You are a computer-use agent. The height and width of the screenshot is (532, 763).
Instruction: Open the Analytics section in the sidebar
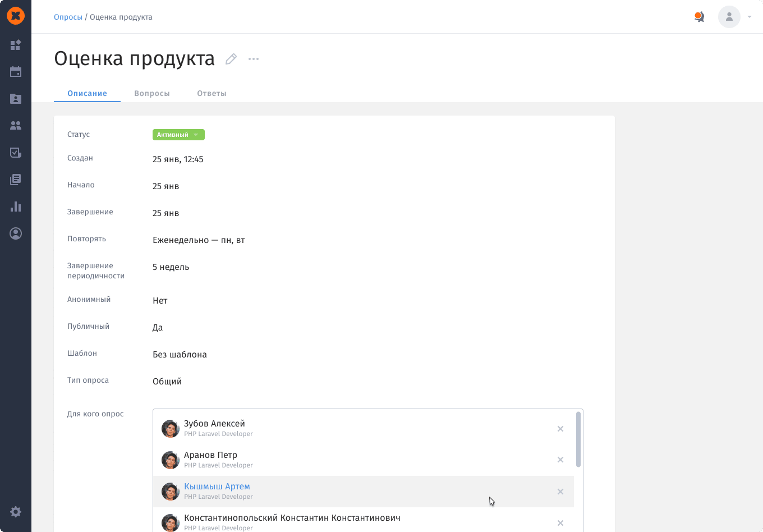point(16,207)
